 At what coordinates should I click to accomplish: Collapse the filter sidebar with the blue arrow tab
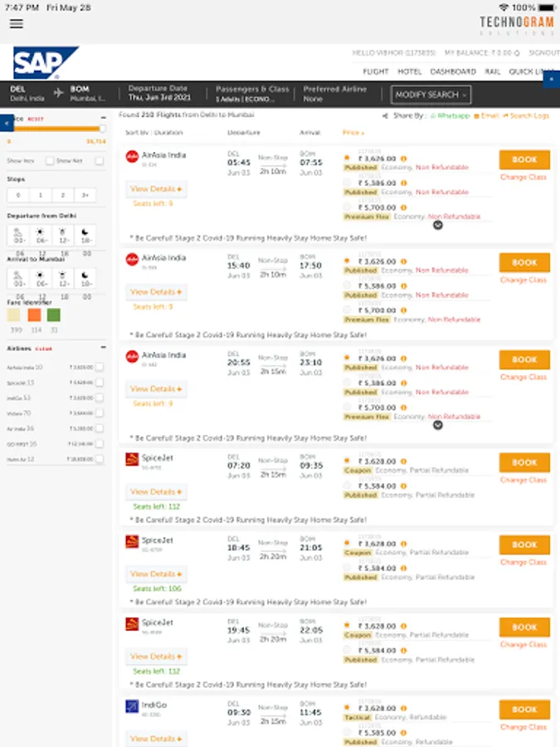click(x=7, y=124)
